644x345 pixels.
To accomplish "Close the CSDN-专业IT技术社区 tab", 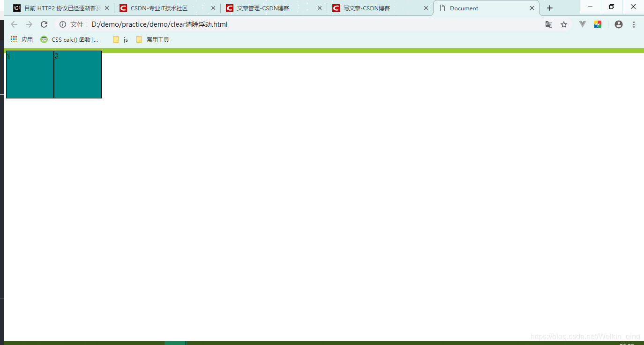I will tap(213, 8).
